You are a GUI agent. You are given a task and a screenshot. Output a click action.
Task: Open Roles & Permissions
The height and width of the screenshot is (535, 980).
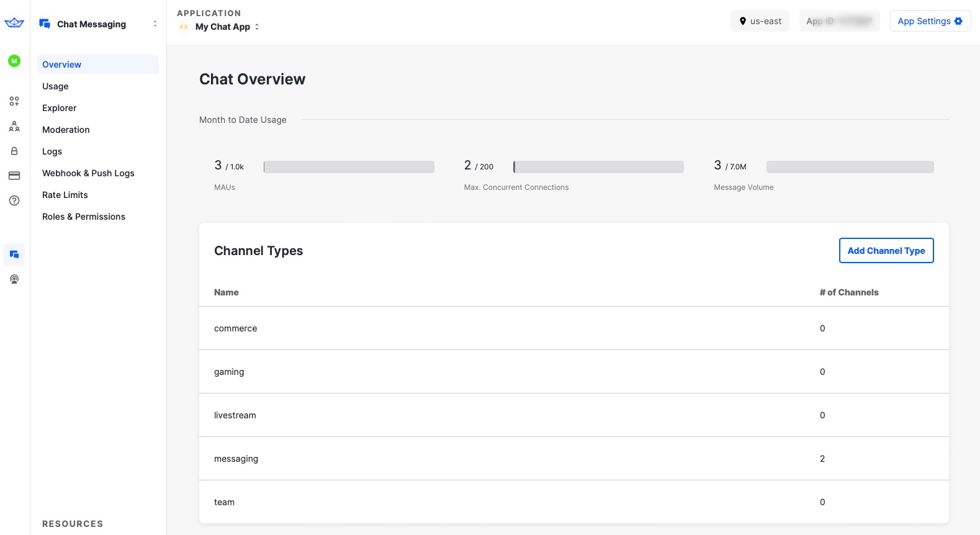pyautogui.click(x=98, y=217)
